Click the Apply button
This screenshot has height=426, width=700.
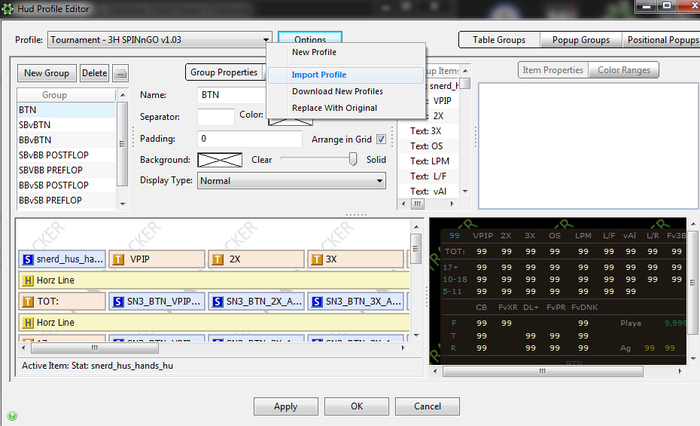coord(286,406)
